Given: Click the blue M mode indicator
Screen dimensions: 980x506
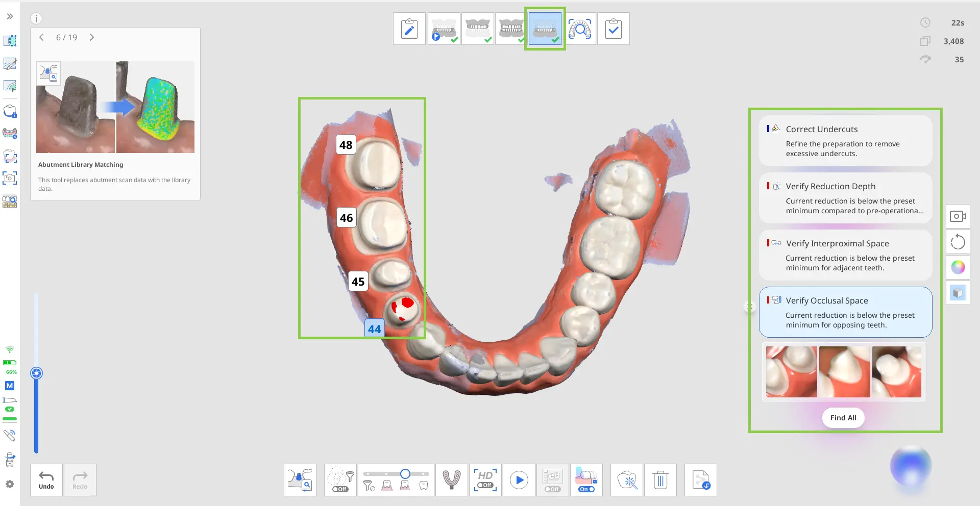Looking at the screenshot, I should point(10,386).
